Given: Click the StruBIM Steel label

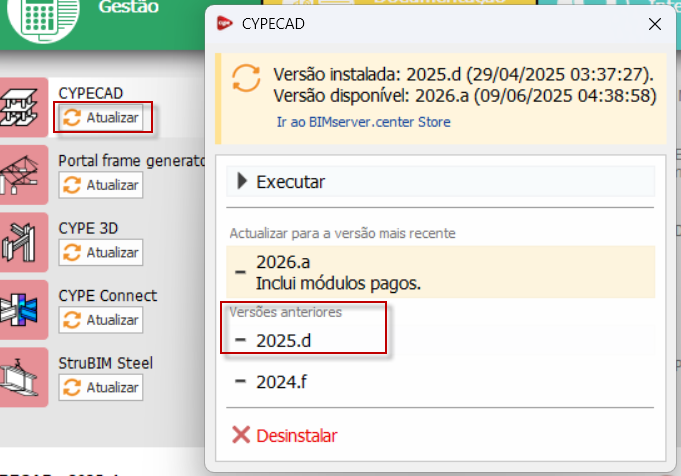Looking at the screenshot, I should pyautogui.click(x=106, y=363).
